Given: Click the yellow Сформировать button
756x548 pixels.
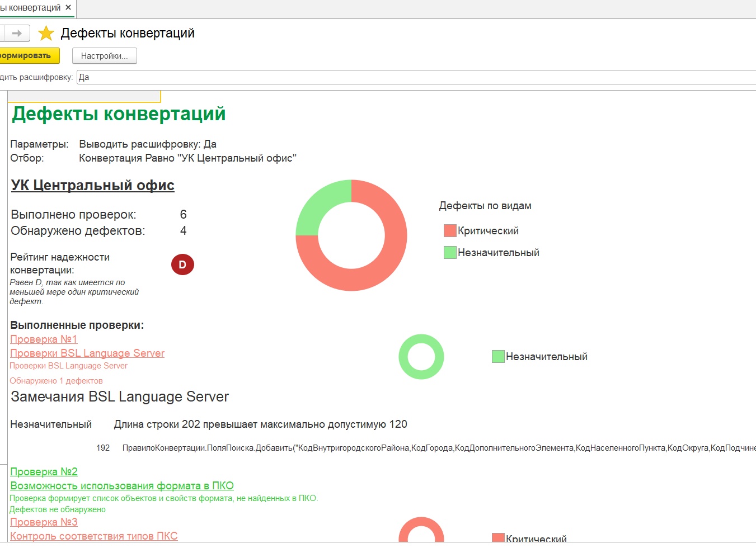Looking at the screenshot, I should (29, 55).
